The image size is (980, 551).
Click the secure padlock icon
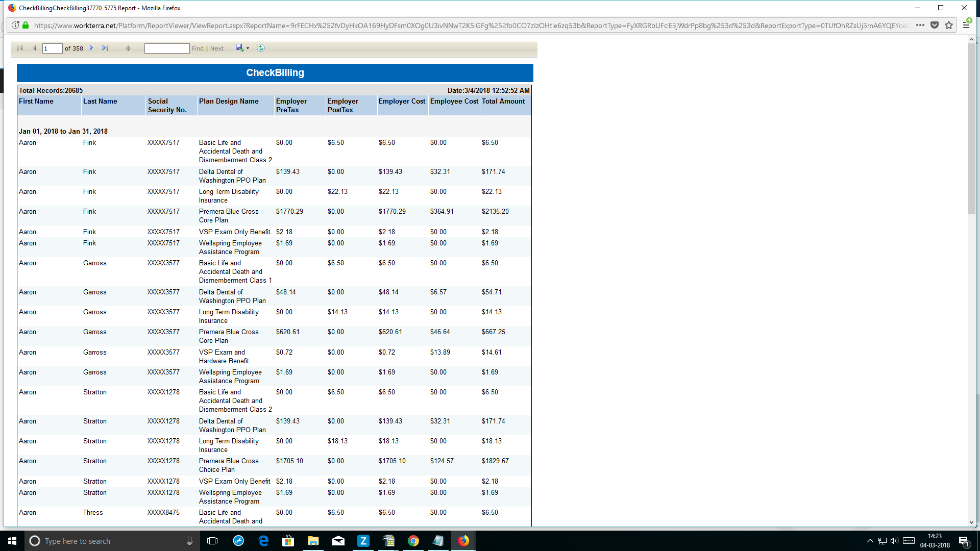pyautogui.click(x=26, y=25)
